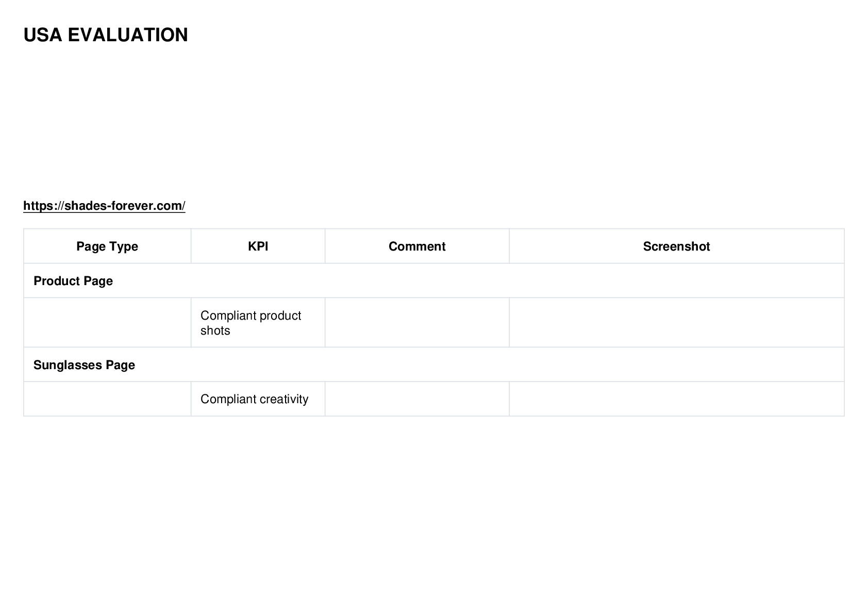
Task: Click the word 'EVALUATION' in the heading
Action: point(128,35)
